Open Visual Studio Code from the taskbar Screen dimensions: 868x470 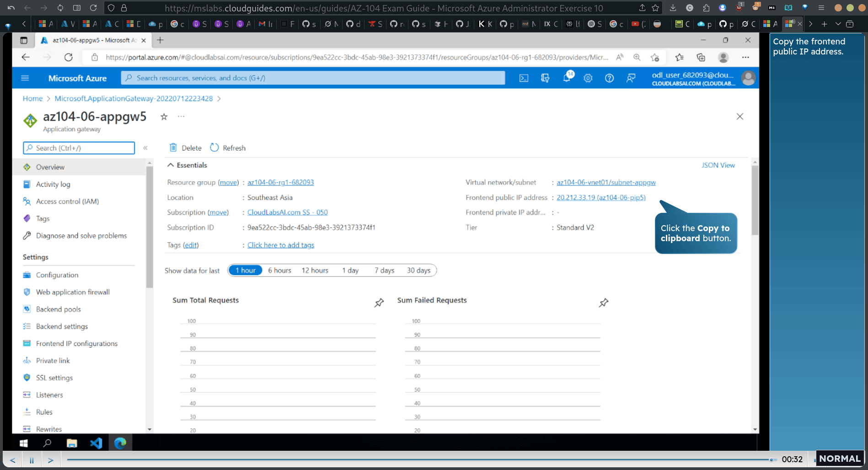pyautogui.click(x=96, y=443)
